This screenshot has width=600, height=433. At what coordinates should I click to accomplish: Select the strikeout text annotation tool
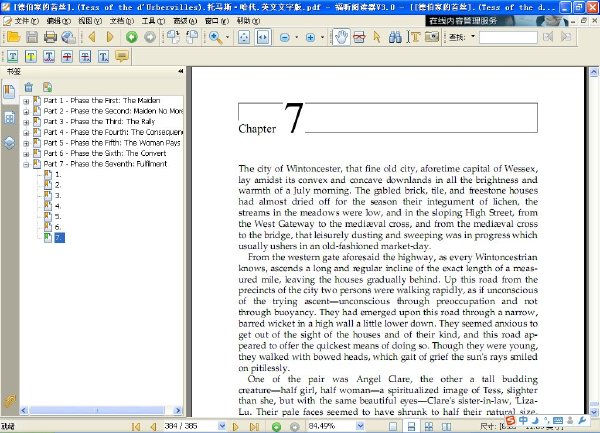pos(67,57)
